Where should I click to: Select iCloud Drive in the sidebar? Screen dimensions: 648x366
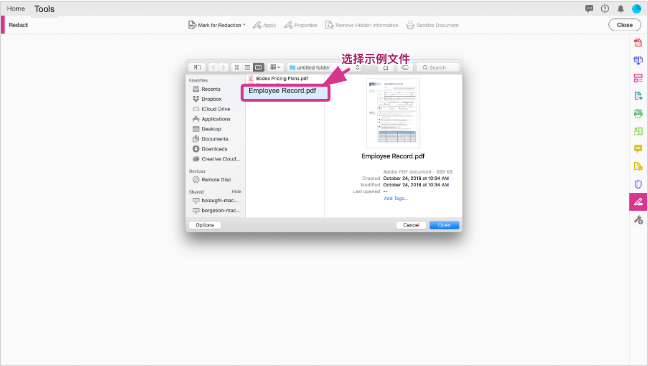[x=215, y=109]
